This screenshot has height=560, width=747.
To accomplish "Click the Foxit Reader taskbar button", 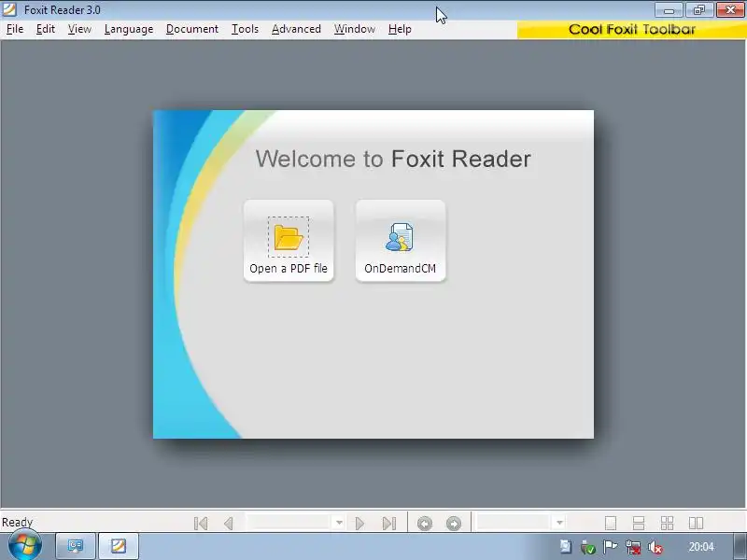I will click(x=119, y=546).
